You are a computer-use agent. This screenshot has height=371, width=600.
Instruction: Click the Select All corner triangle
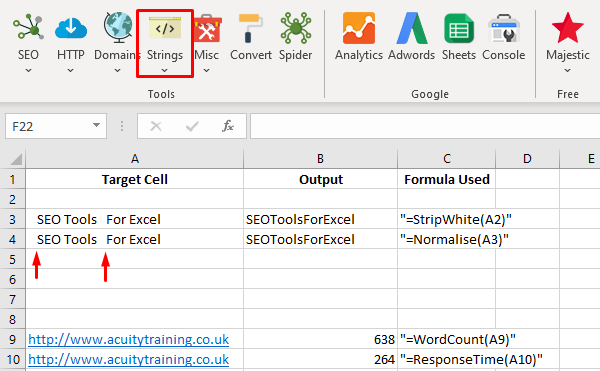[15, 159]
